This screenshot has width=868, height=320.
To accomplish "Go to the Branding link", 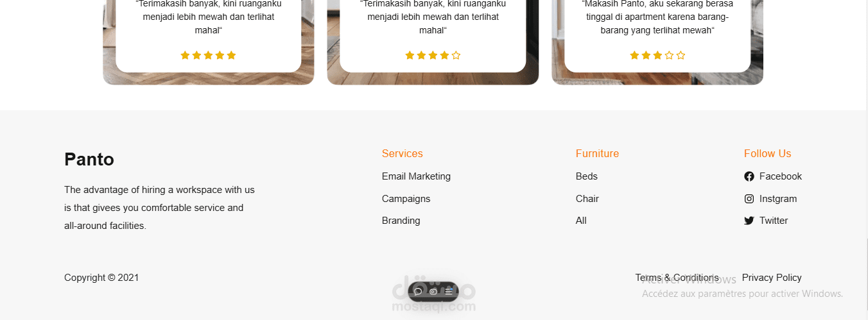I will pos(401,221).
